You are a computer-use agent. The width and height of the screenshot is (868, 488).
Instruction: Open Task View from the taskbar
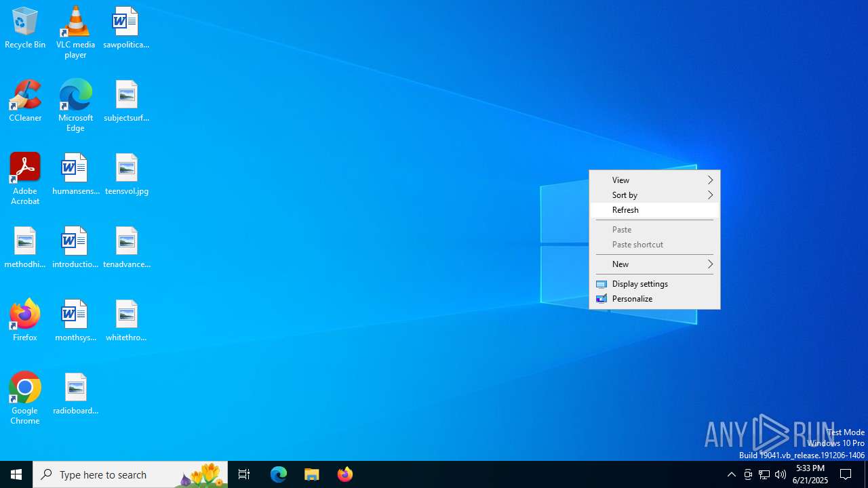[244, 474]
